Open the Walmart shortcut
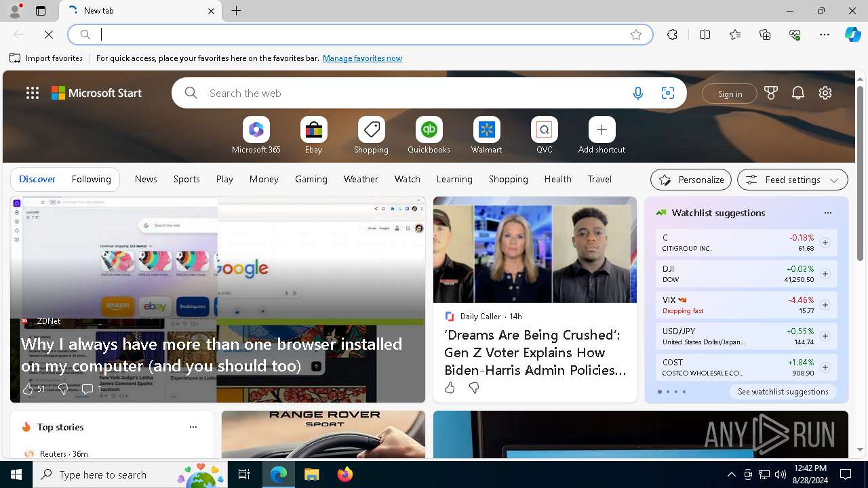Image resolution: width=868 pixels, height=488 pixels. [486, 136]
